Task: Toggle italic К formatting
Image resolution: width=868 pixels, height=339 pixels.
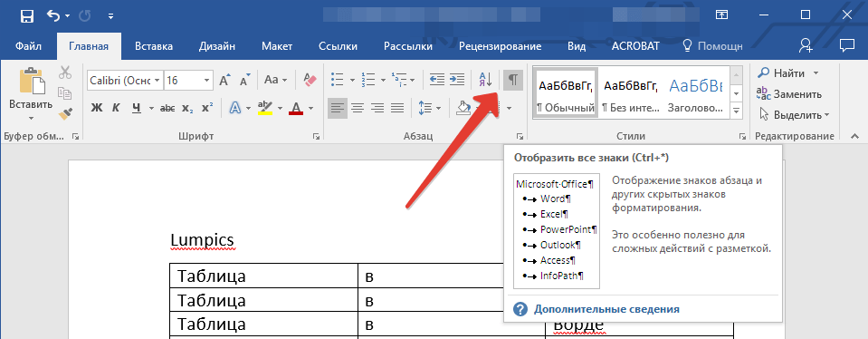Action: [x=116, y=108]
